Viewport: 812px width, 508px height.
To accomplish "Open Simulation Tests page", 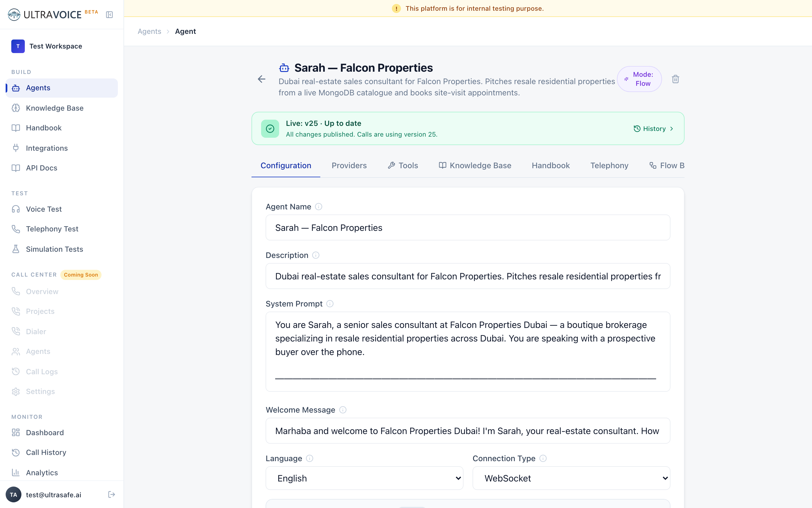I will tap(62, 249).
